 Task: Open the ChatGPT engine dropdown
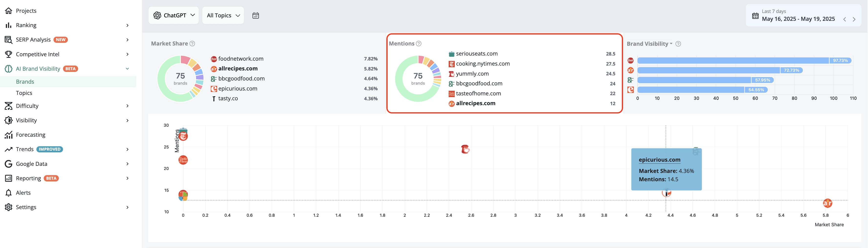(x=174, y=15)
